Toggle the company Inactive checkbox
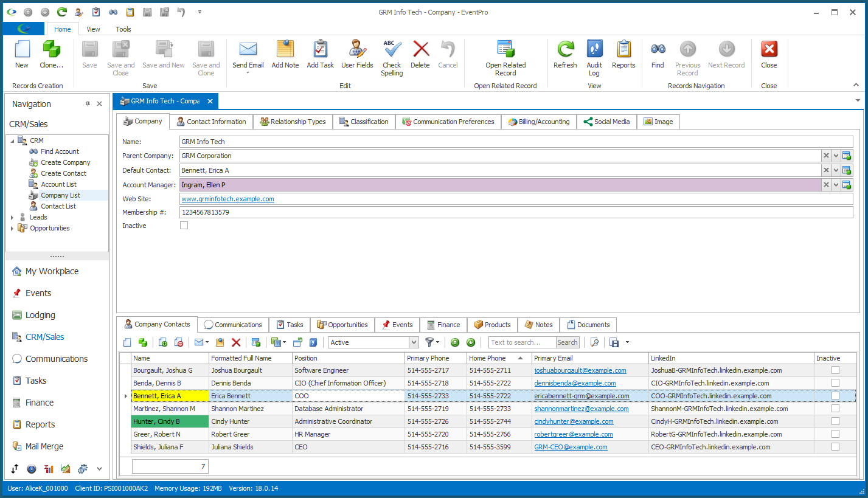The height and width of the screenshot is (498, 868). pyautogui.click(x=184, y=226)
